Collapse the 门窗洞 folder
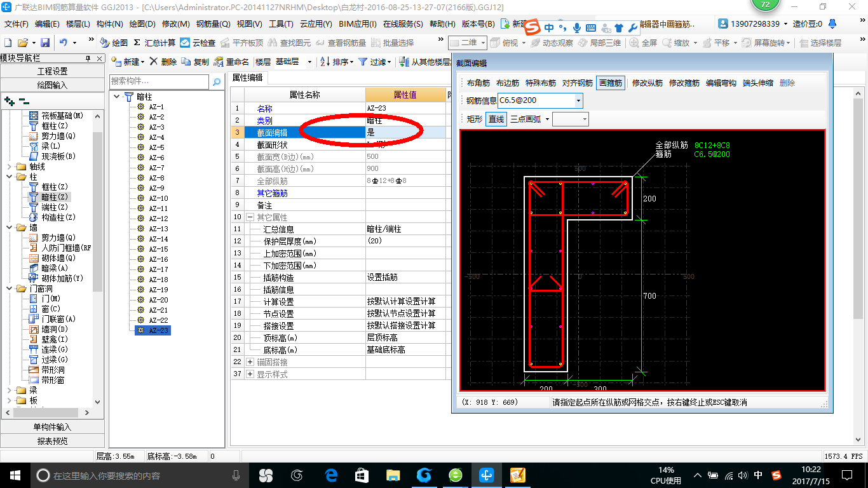Image resolution: width=868 pixels, height=488 pixels. (9, 288)
